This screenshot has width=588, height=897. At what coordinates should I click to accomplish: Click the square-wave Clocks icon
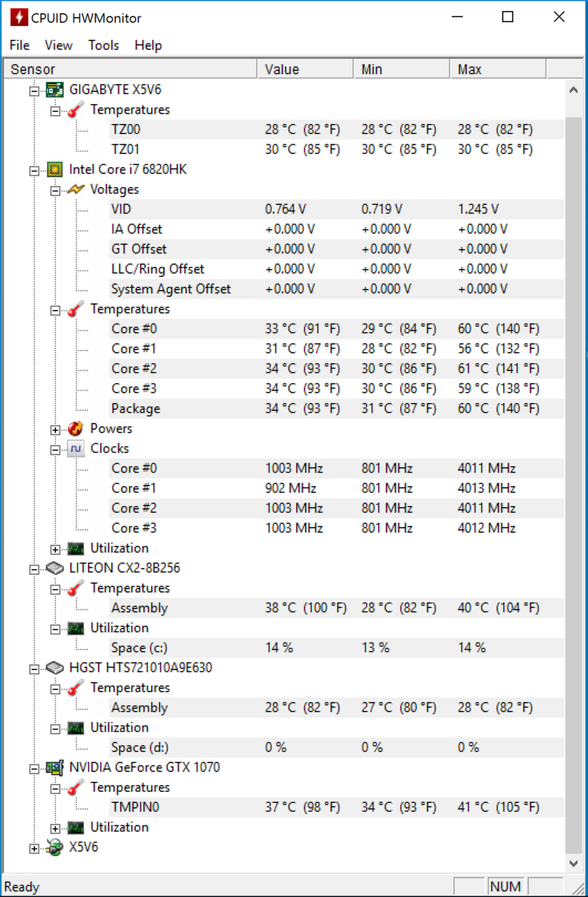coord(75,449)
